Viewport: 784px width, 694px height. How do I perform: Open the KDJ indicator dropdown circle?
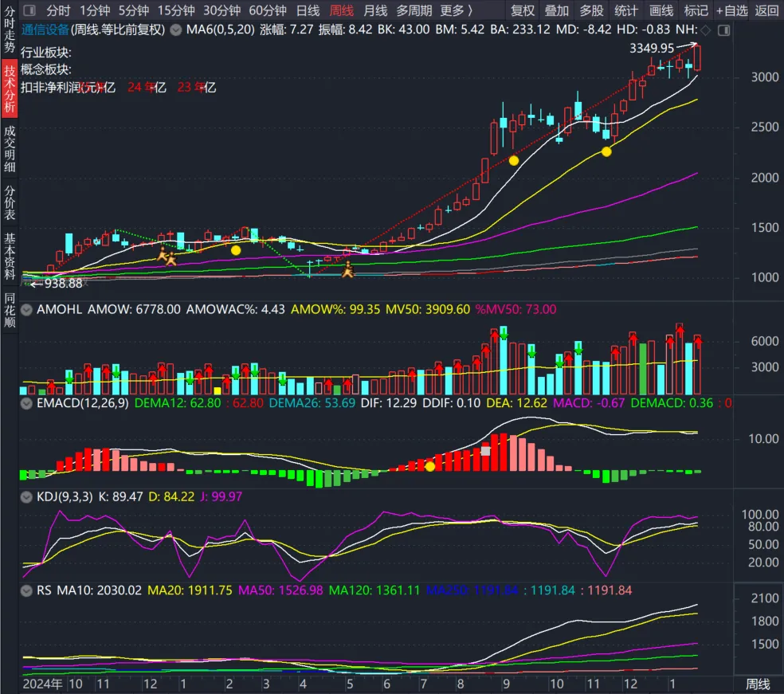[26, 497]
